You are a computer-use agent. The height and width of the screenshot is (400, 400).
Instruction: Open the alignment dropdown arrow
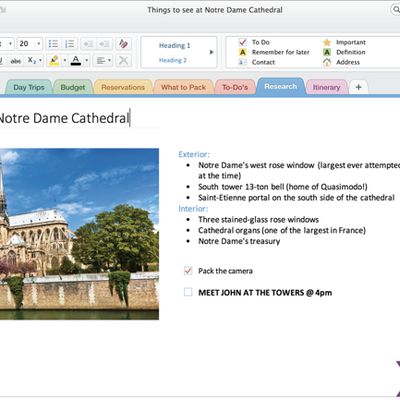click(x=109, y=60)
